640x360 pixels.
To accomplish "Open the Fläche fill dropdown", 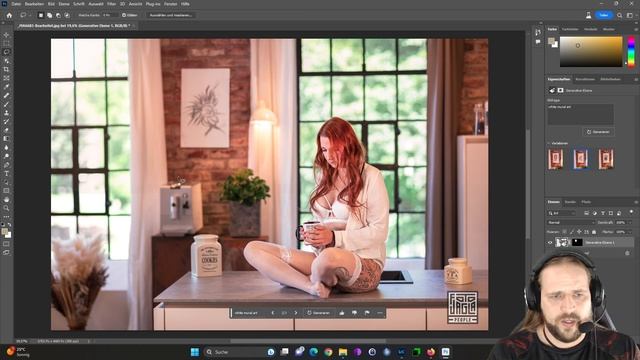I will click(631, 232).
